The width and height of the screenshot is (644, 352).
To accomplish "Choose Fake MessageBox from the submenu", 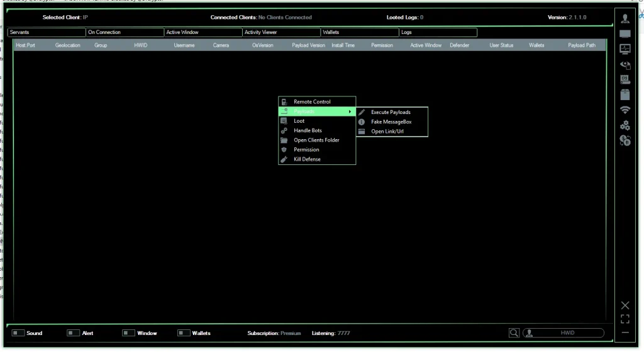I will click(x=391, y=122).
